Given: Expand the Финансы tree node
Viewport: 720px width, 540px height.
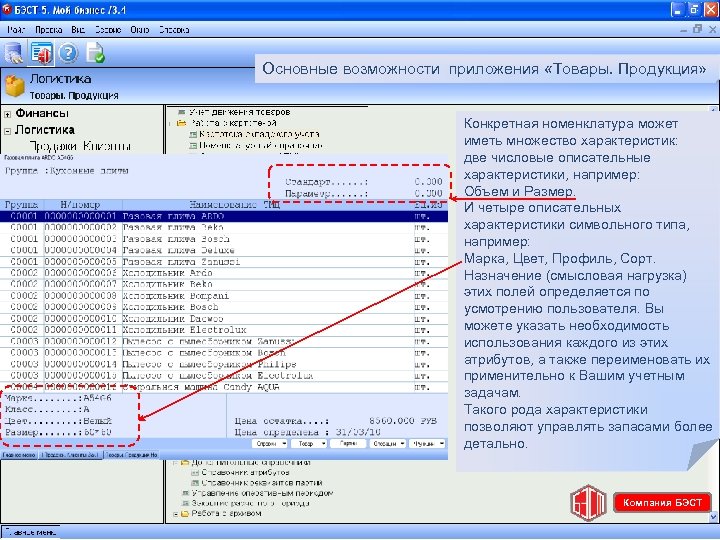Looking at the screenshot, I should [8, 114].
